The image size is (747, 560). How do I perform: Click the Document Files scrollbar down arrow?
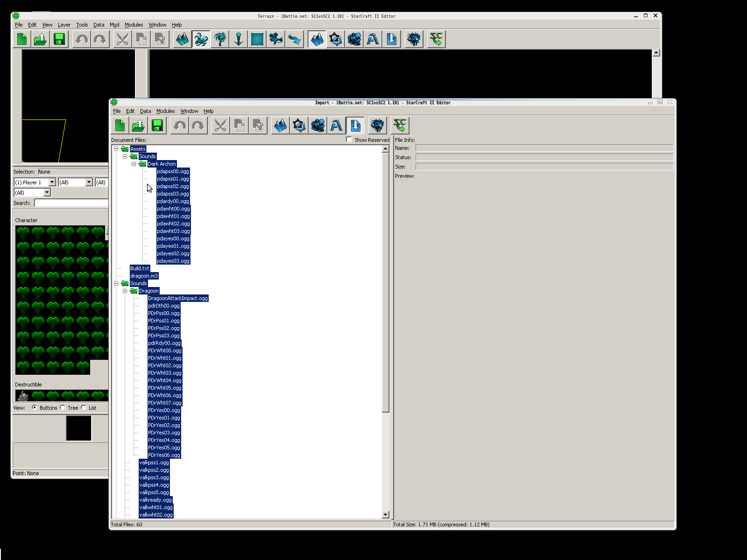tap(385, 514)
